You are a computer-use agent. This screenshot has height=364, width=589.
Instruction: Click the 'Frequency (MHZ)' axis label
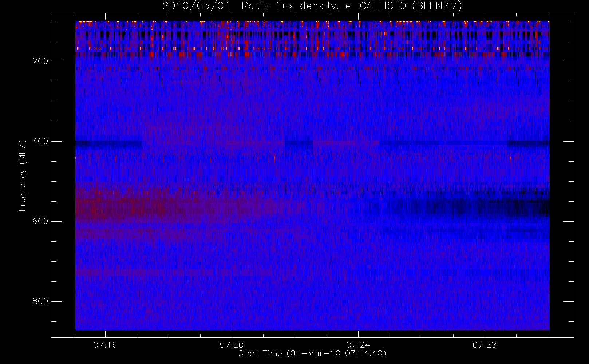[x=23, y=175]
